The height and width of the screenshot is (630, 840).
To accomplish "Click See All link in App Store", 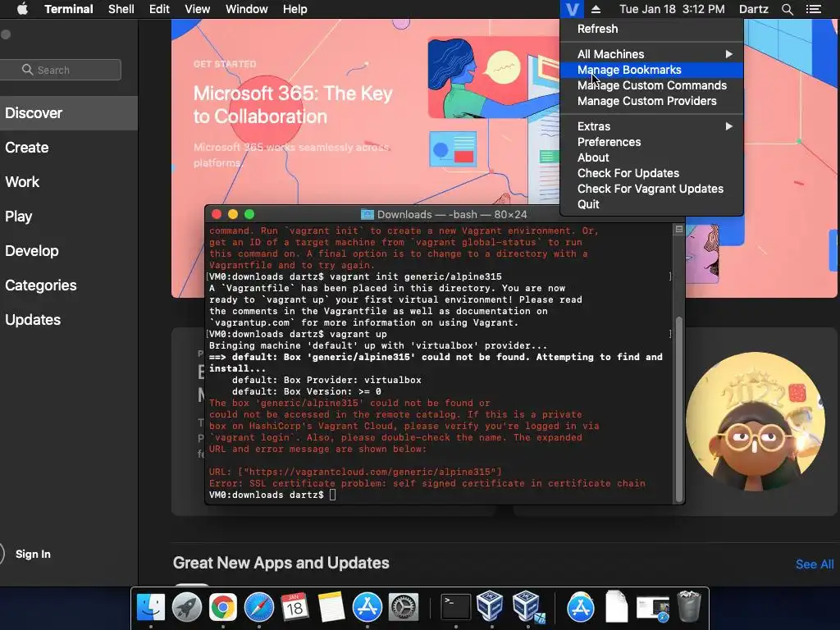I will (x=815, y=564).
